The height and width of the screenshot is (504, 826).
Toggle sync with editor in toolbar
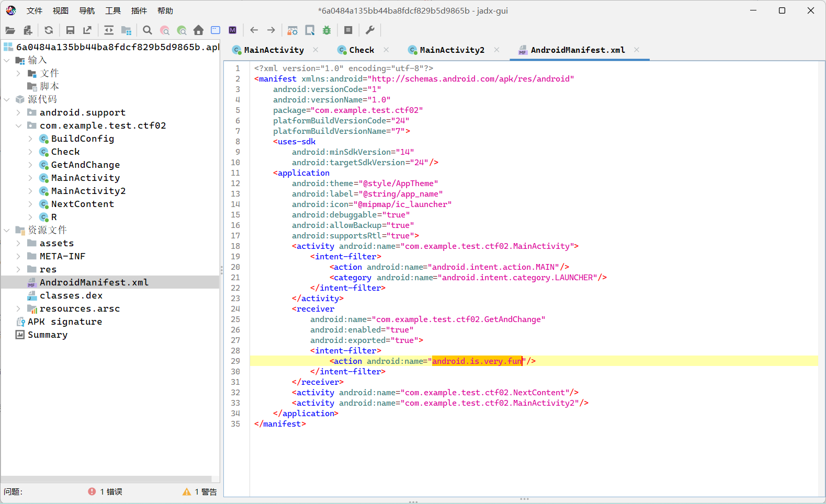click(x=109, y=30)
